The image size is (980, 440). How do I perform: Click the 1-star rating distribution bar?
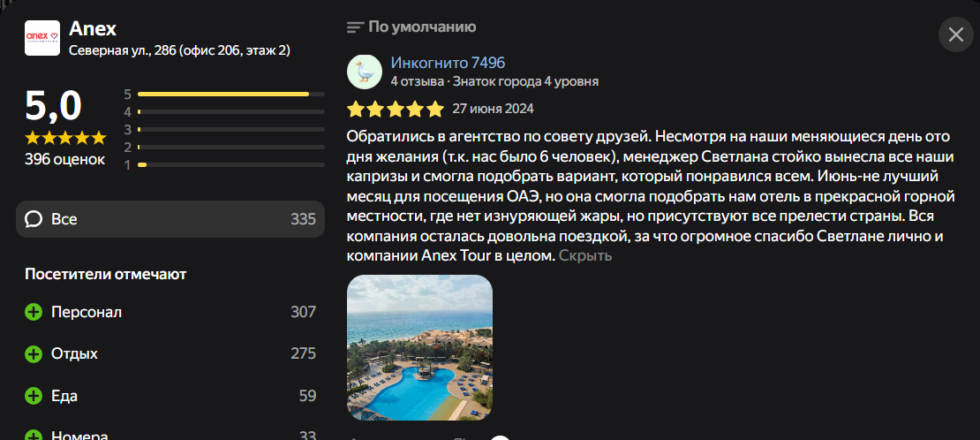(222, 164)
